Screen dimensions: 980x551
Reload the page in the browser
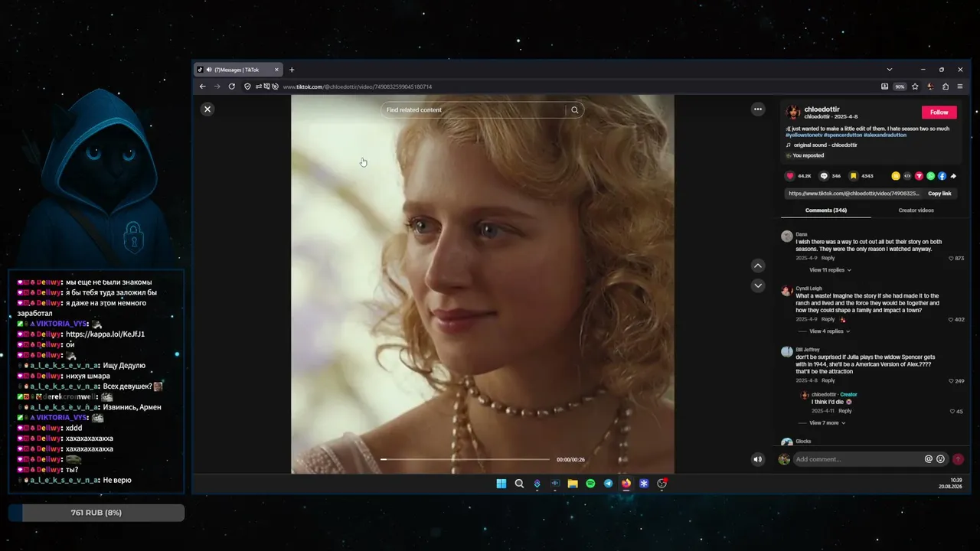232,86
